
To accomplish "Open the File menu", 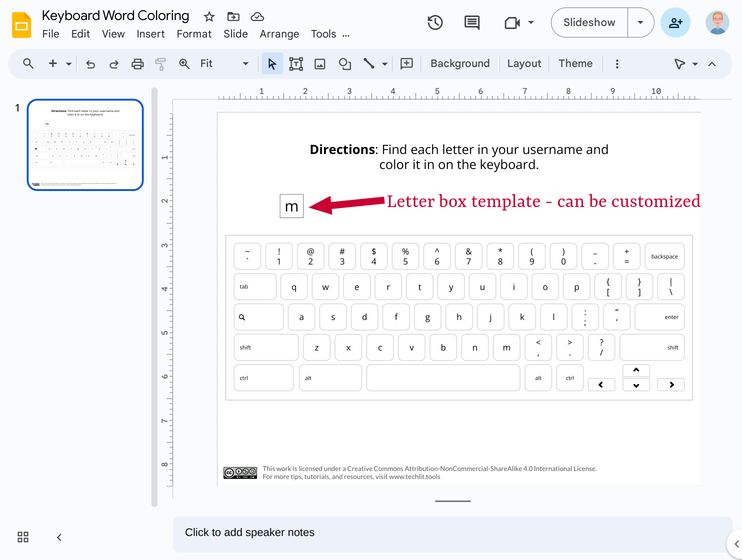I will (51, 34).
